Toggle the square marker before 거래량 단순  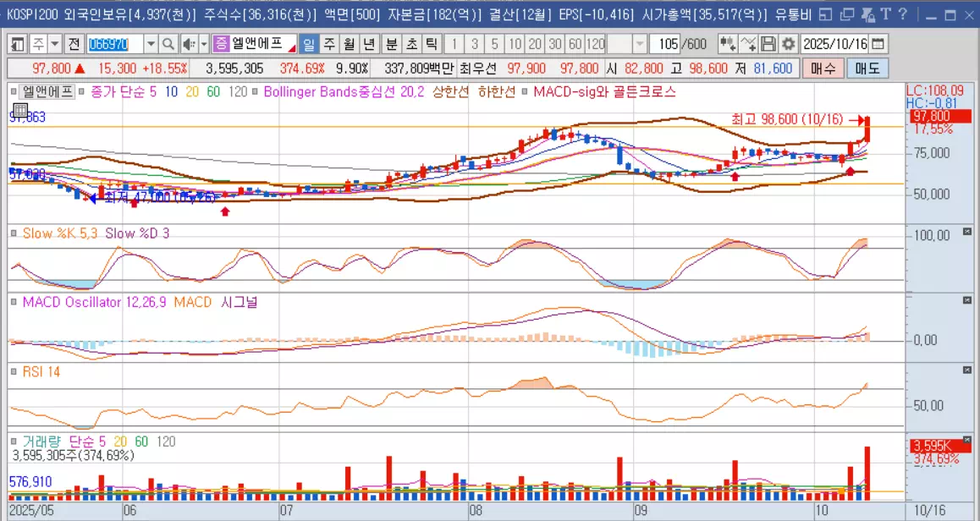tap(14, 441)
